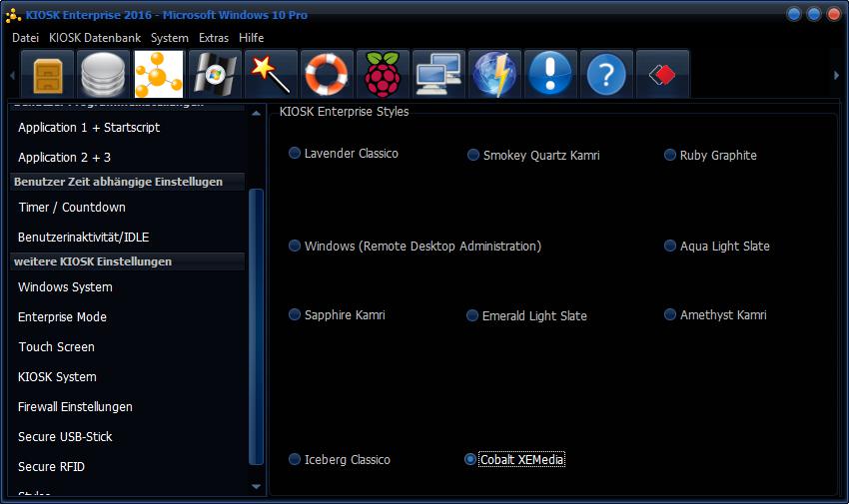Viewport: 849px width, 504px height.
Task: Minimize the KIOSK Enterprise window
Action: pos(794,15)
